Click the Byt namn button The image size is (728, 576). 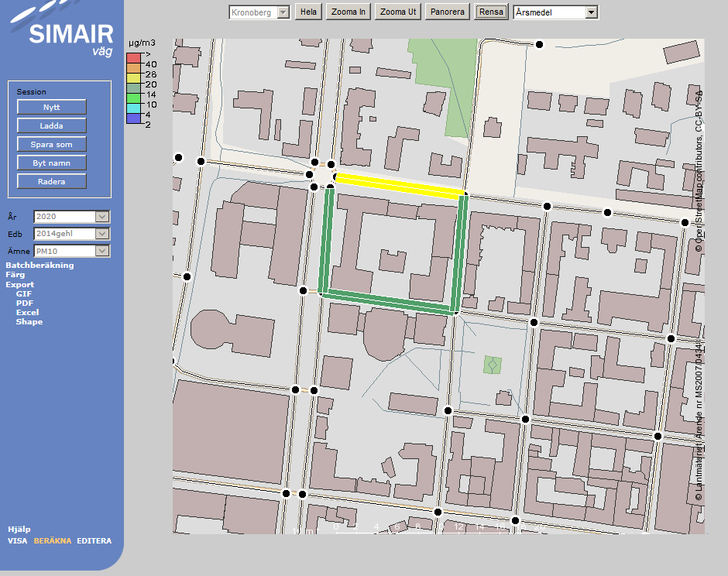point(52,163)
